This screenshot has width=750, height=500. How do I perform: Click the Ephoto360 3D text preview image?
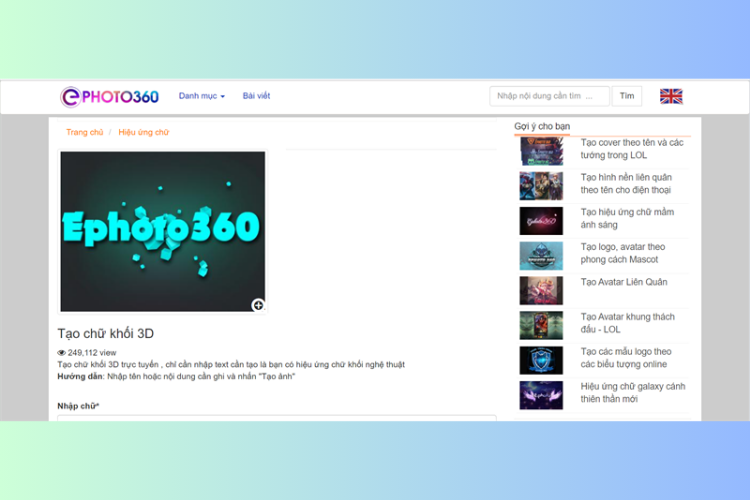coord(163,232)
